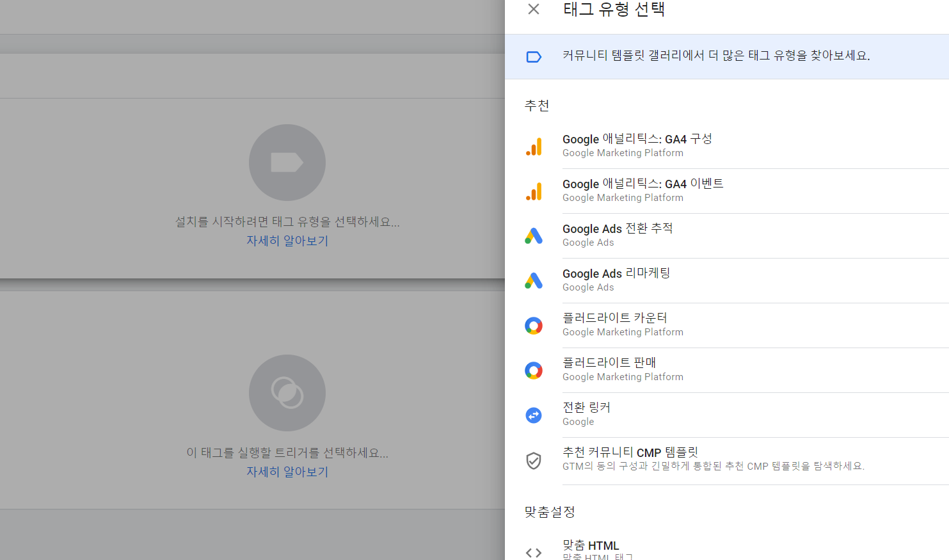The image size is (949, 560).
Task: Click the GA4 이벤트 analytics icon
Action: (x=534, y=191)
